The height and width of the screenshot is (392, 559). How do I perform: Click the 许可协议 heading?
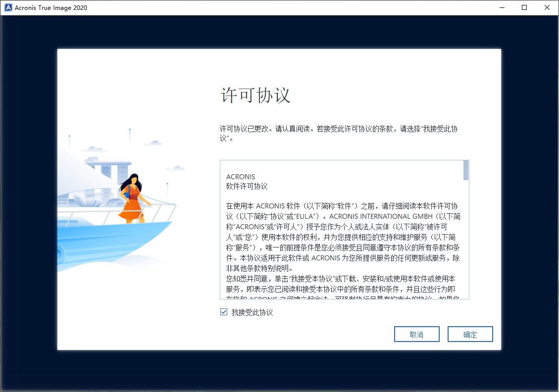[255, 95]
